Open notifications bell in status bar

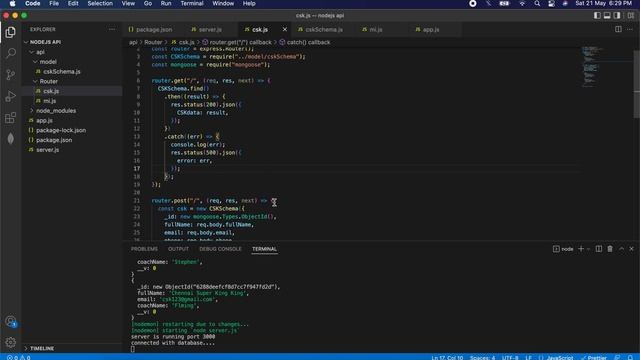[630, 358]
